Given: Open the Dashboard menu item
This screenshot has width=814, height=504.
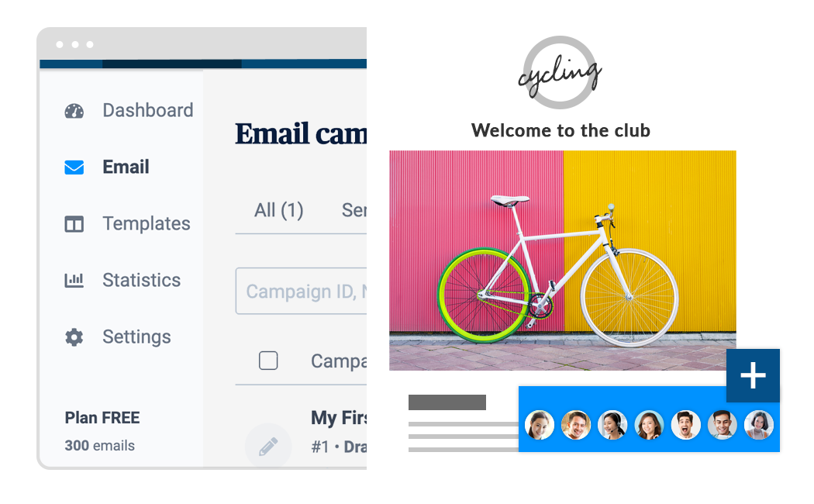Looking at the screenshot, I should tap(148, 111).
